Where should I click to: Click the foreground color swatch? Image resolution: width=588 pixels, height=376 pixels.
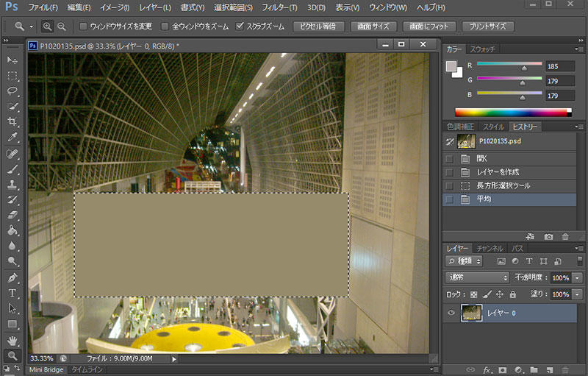[451, 66]
